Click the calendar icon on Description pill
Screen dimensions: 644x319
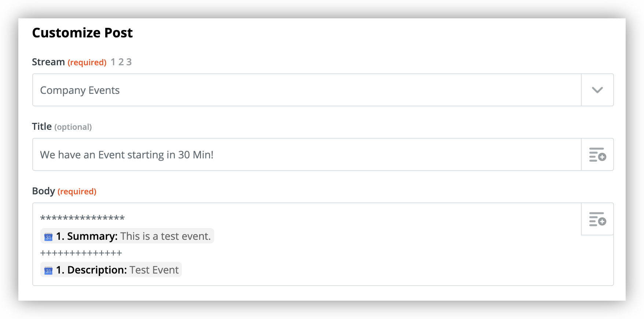pos(48,271)
